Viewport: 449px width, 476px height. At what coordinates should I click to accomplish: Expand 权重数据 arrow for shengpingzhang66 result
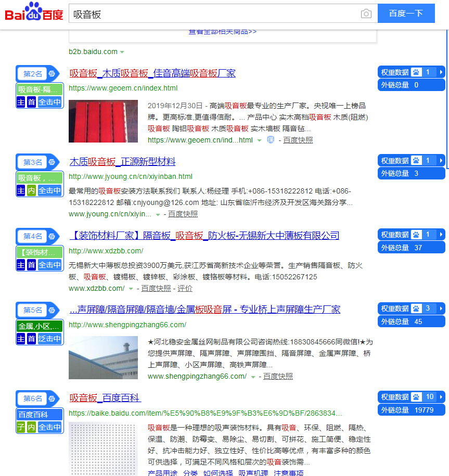pyautogui.click(x=441, y=308)
